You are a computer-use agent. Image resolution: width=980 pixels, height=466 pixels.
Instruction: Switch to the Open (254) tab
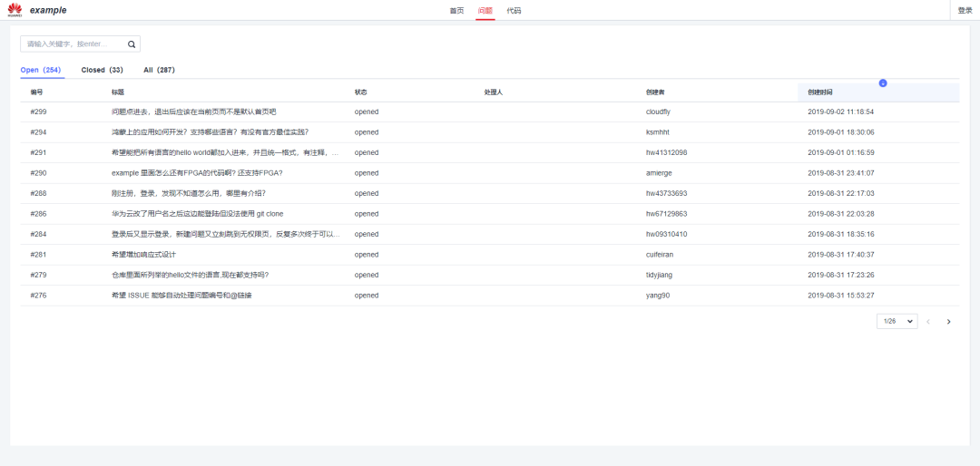41,70
